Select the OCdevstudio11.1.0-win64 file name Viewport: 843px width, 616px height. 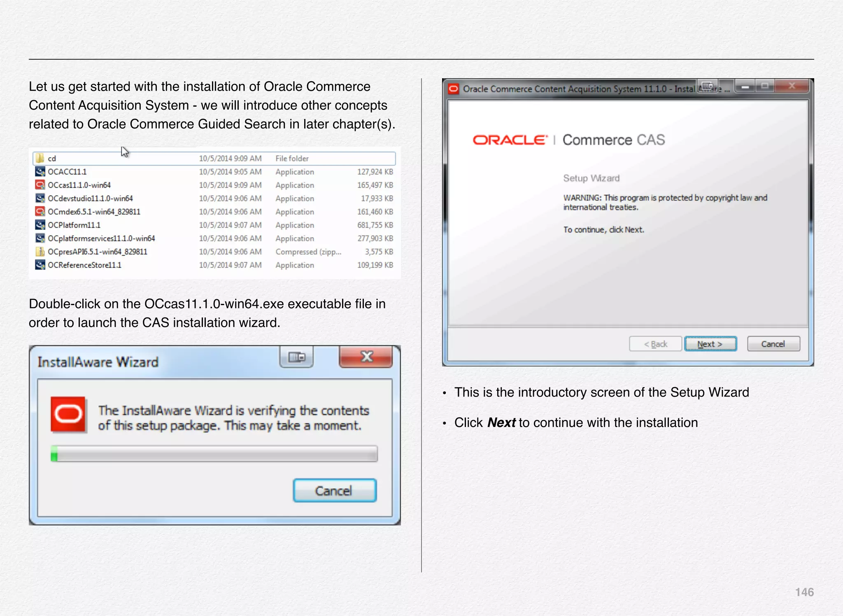pos(90,198)
